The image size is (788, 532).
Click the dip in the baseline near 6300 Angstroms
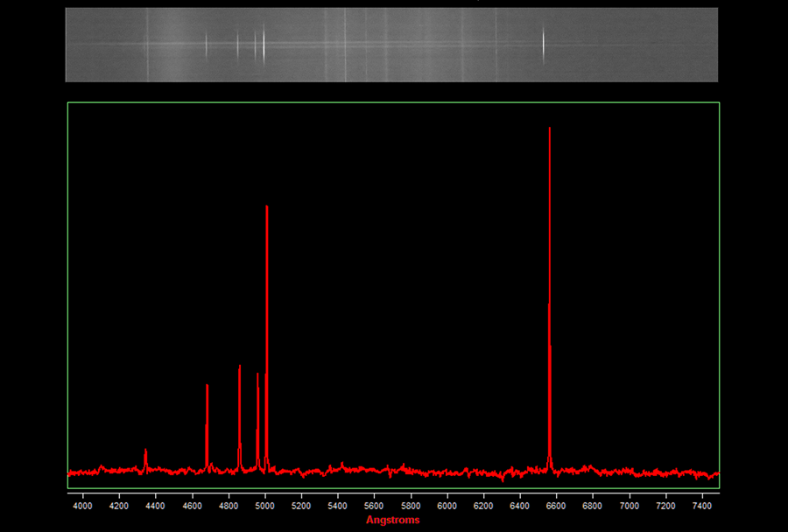502,479
